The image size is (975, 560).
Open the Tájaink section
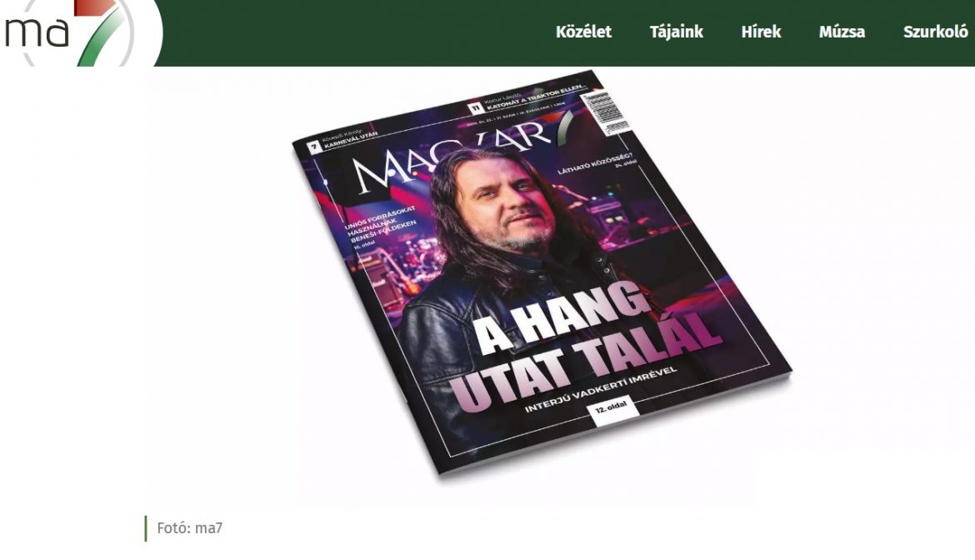[x=676, y=32]
